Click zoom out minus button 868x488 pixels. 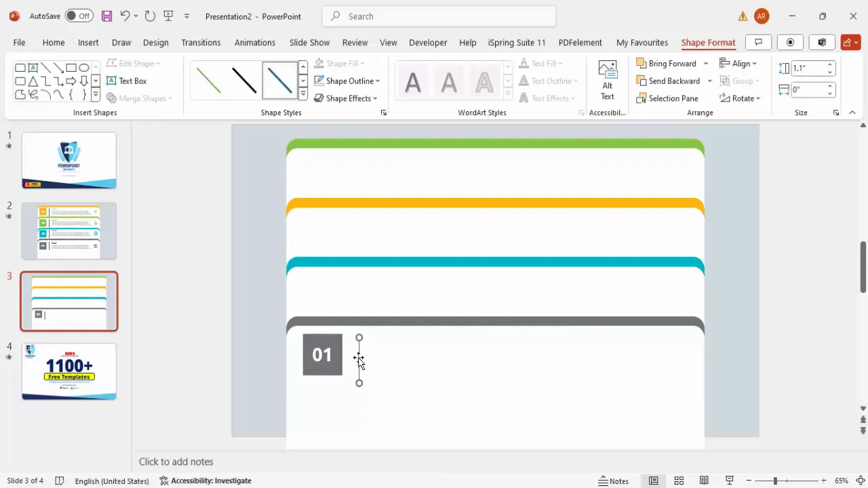[x=748, y=481]
